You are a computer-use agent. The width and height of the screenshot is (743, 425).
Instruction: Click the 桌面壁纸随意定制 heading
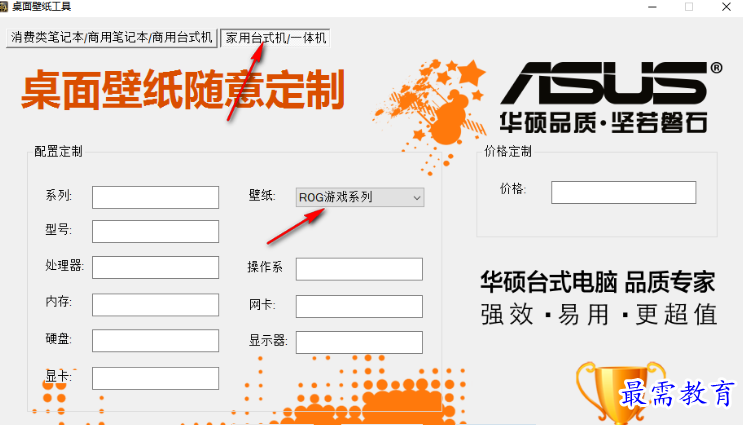coord(183,90)
